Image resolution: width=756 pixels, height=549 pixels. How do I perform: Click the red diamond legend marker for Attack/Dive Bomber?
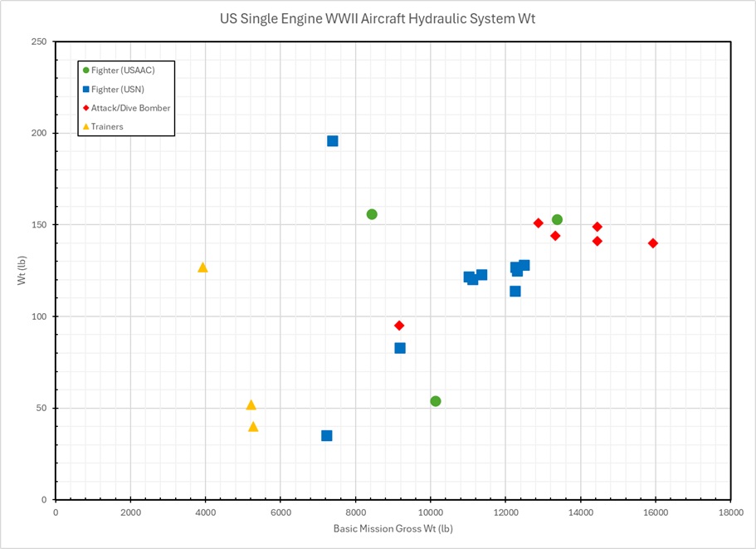(85, 108)
